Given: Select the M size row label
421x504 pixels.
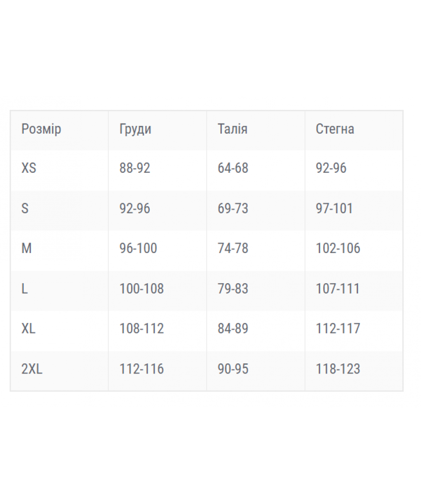Looking at the screenshot, I should (26, 248).
